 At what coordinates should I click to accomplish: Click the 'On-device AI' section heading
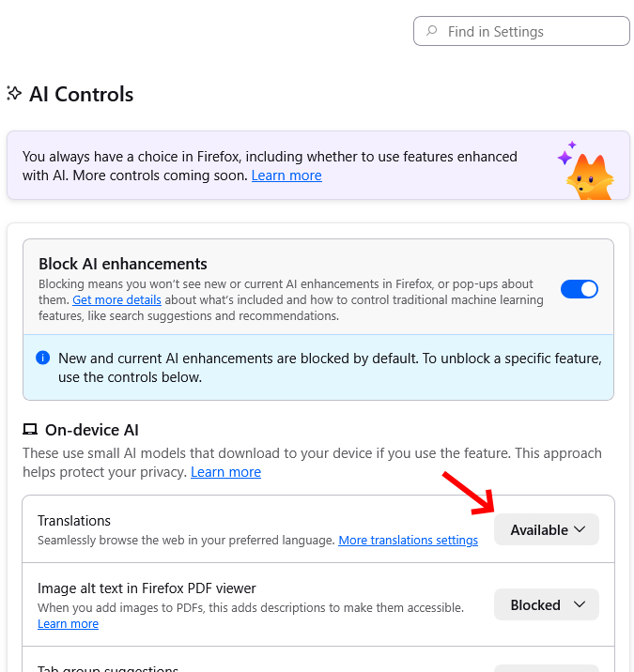tap(92, 430)
